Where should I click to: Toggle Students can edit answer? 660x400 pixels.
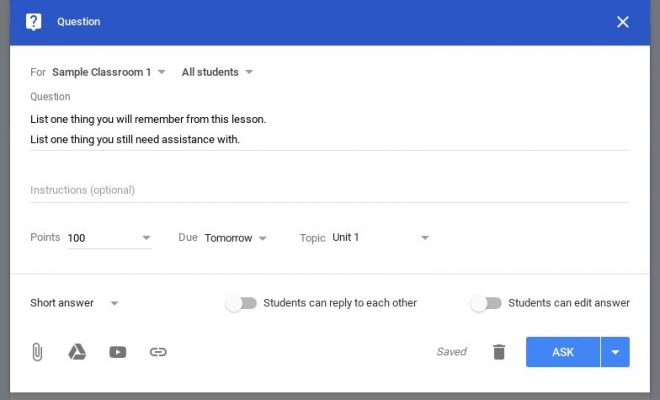click(x=486, y=303)
